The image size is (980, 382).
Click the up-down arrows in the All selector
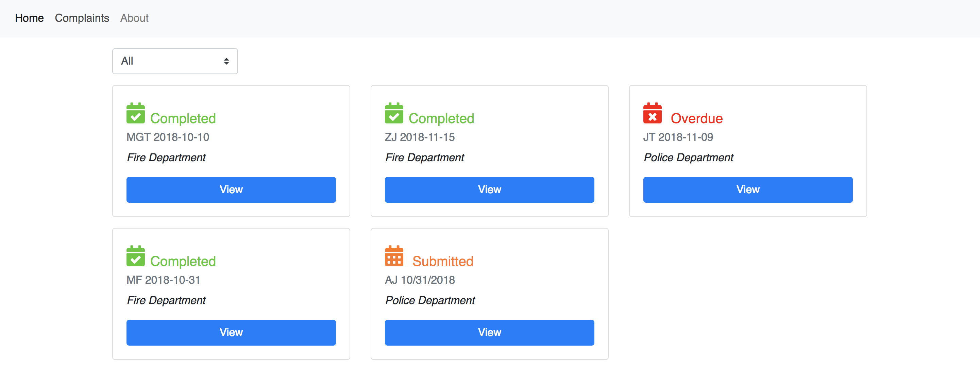point(226,61)
